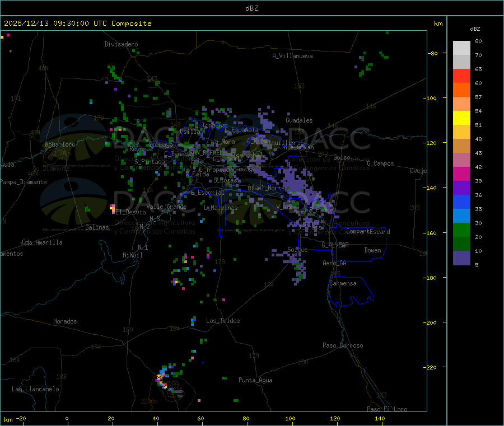Click the 'Punta_Agua' map label

click(x=255, y=380)
